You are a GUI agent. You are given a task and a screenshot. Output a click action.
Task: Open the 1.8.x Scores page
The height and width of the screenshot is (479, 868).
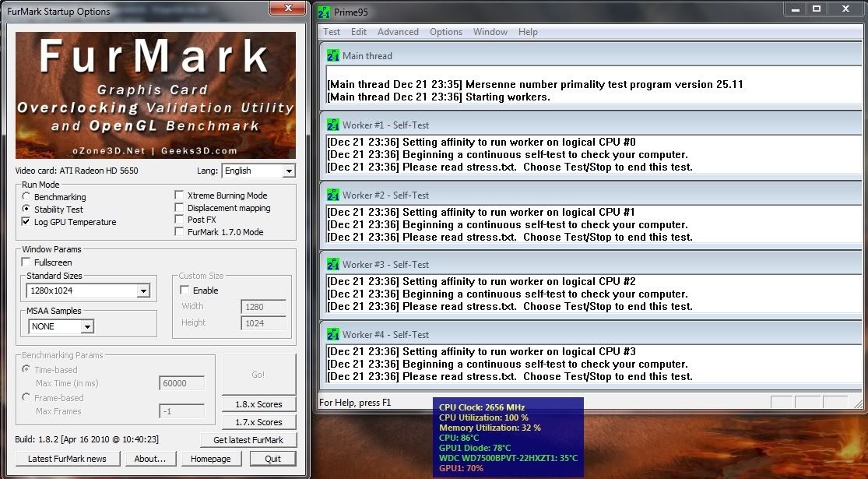pyautogui.click(x=258, y=404)
